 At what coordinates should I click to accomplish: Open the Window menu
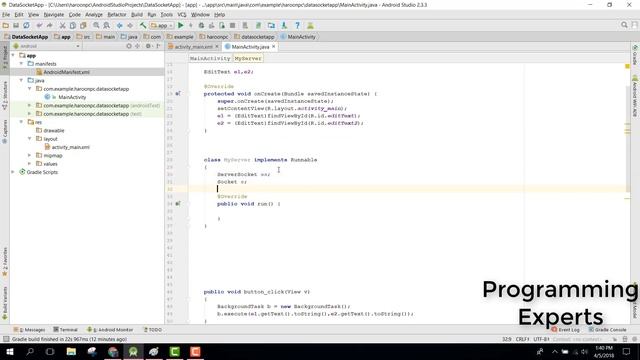(200, 15)
